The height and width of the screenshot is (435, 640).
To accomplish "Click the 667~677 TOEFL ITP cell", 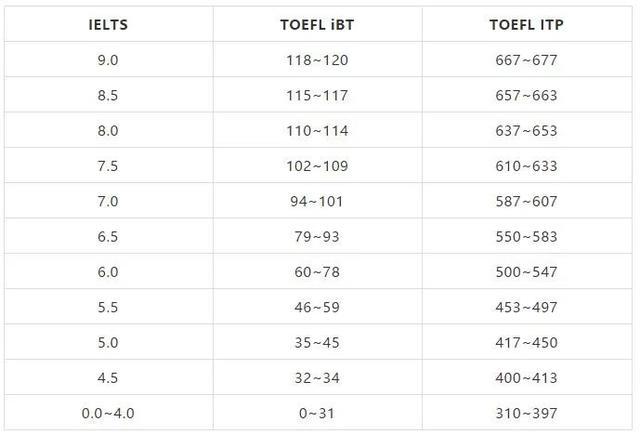I will click(526, 60).
